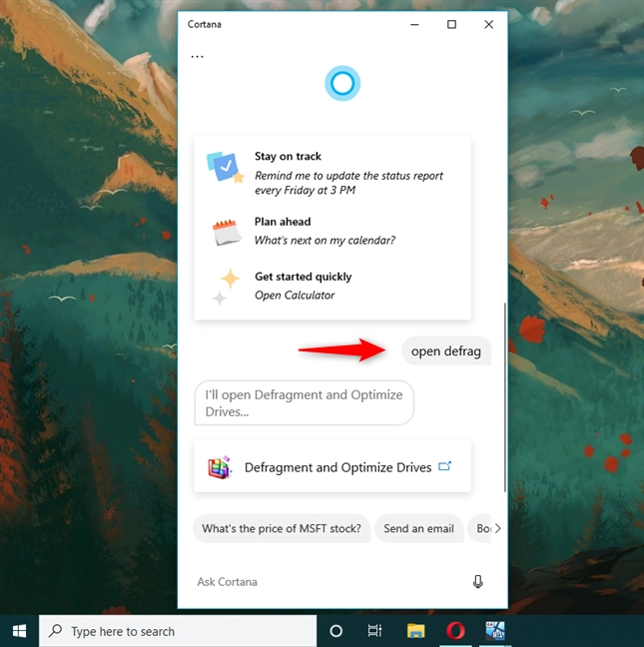Click the Cortana conversation vertical scrollbar
644x647 pixels.
505,397
